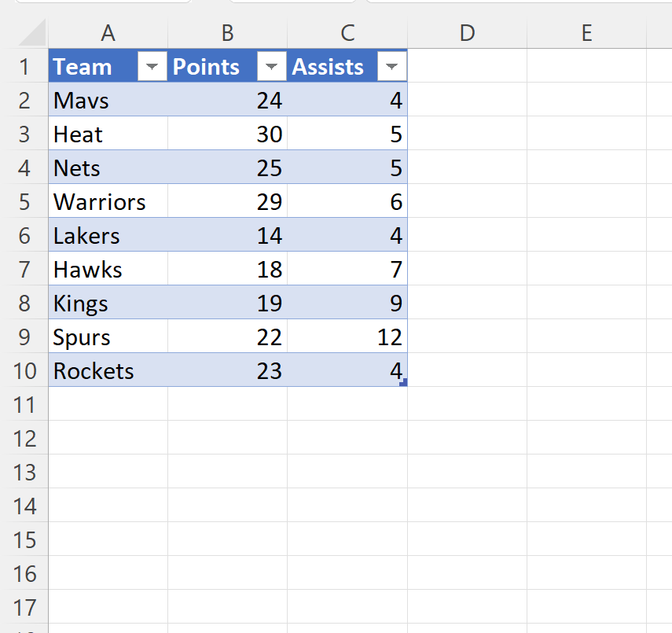Click the table resize handle at C10
Viewport: 672px width, 633px height.
click(403, 382)
